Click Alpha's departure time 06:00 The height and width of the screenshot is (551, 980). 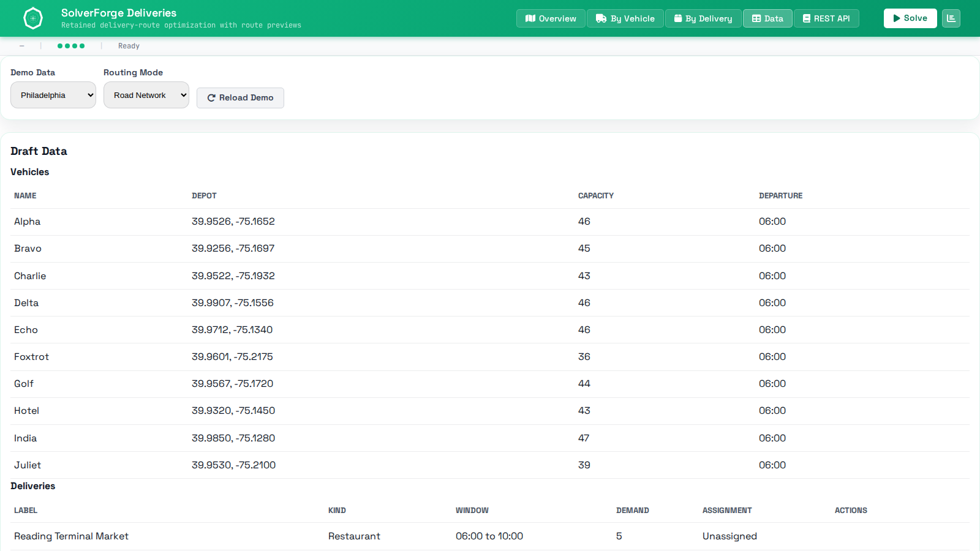pyautogui.click(x=772, y=222)
